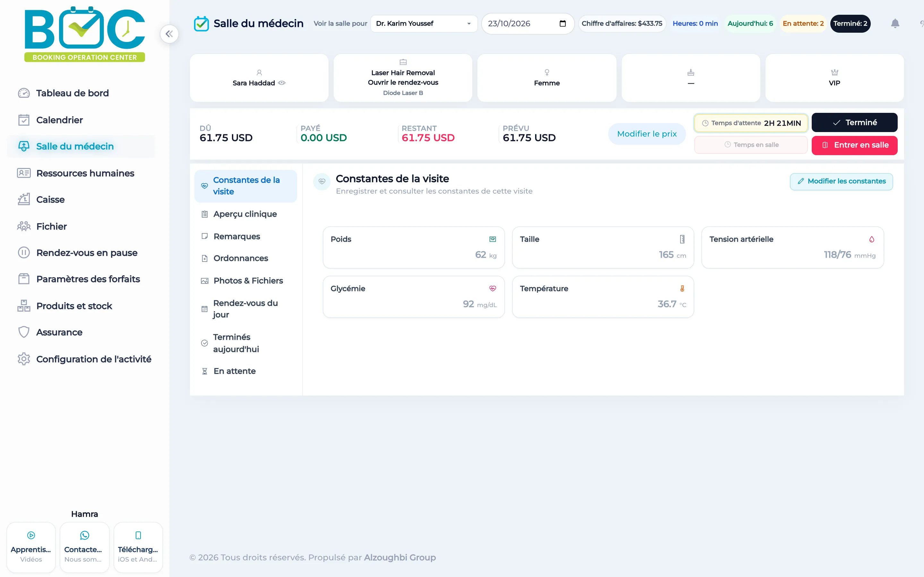Click the Tableau de bord gauge icon
Image resolution: width=924 pixels, height=577 pixels.
pos(24,93)
